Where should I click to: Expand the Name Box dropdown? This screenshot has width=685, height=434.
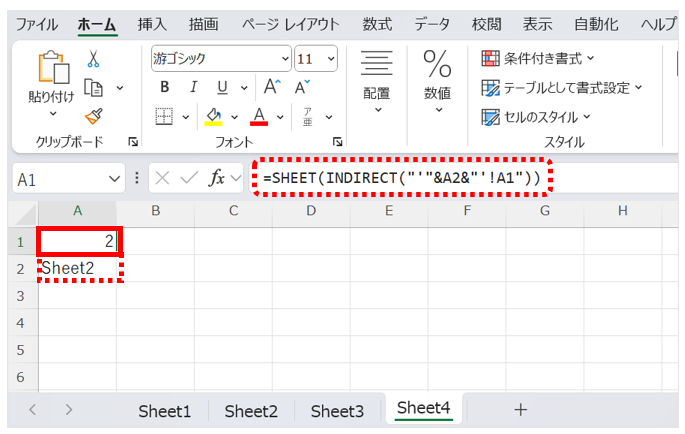point(114,179)
